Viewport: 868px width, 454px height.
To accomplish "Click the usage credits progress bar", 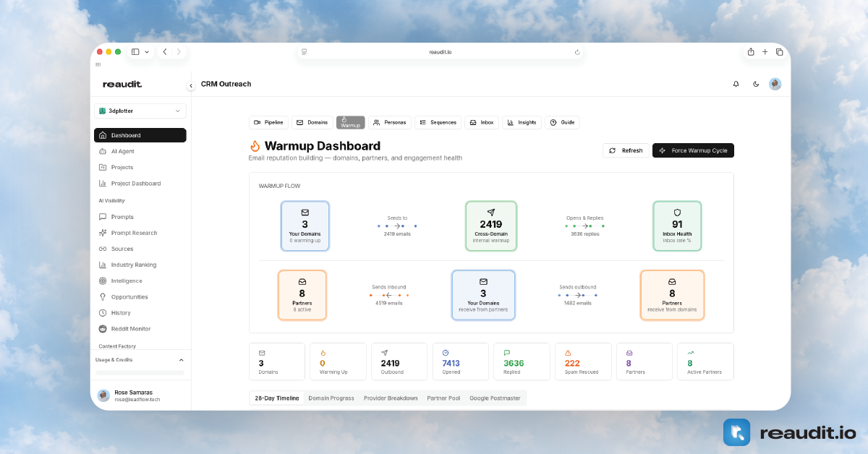I will (140, 373).
